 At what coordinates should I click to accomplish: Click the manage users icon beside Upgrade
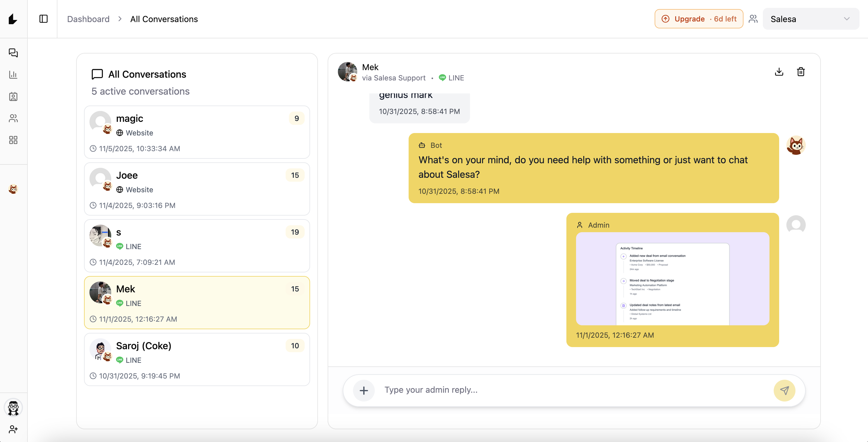(753, 18)
